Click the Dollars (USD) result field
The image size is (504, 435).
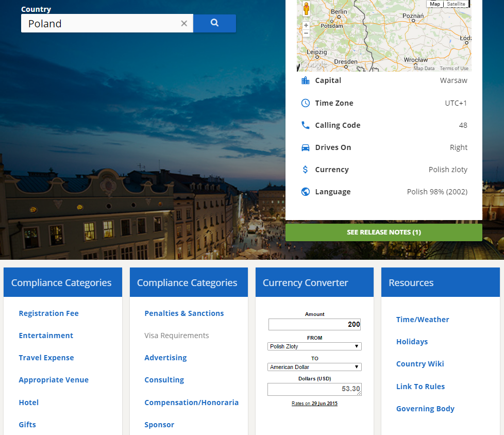click(314, 389)
